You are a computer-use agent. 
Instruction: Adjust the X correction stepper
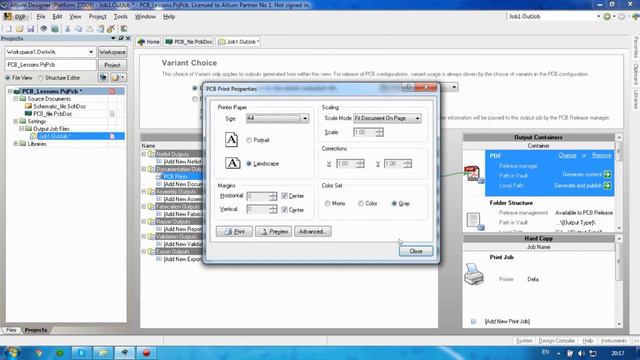tap(360, 164)
